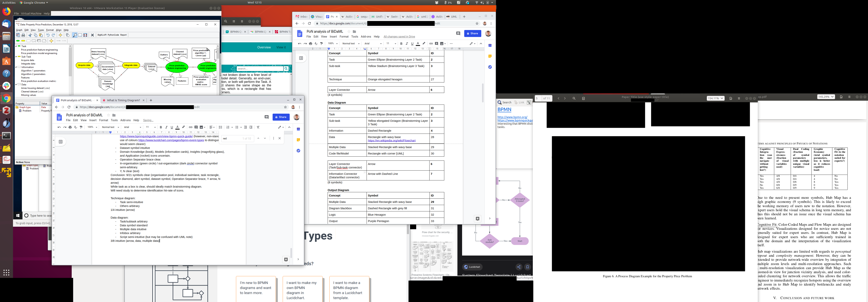Open Firefox from the Ubuntu dock

6,11
